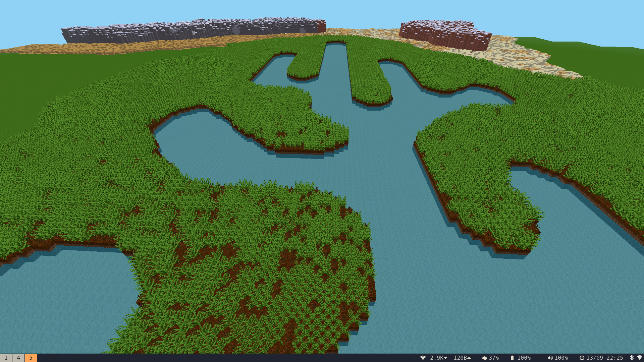Switch to workspace 1
The width and height of the screenshot is (644, 362).
(6, 358)
